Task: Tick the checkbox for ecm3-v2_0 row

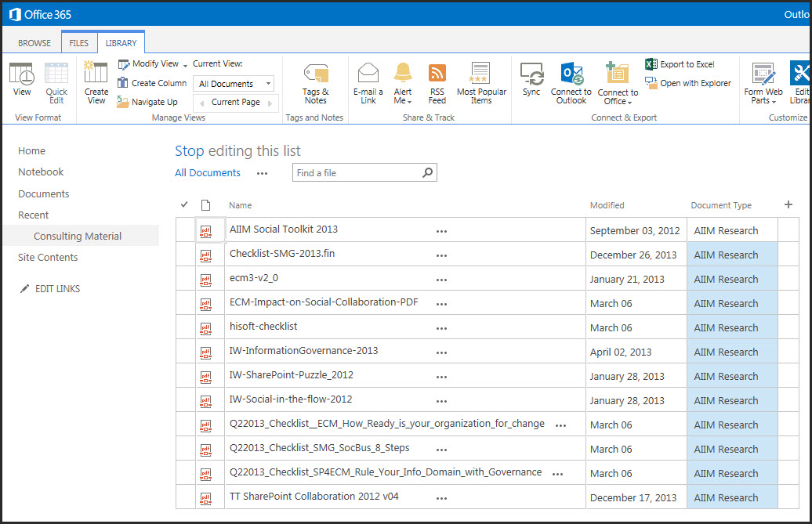Action: [185, 279]
